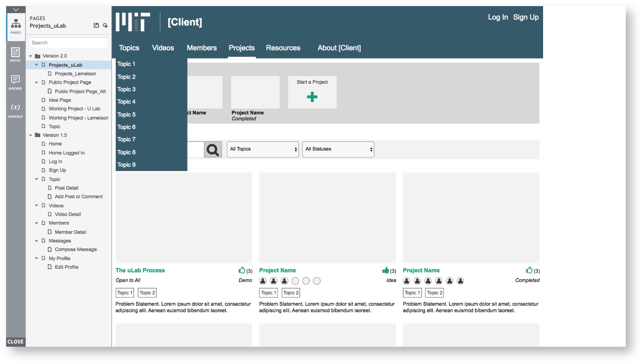This screenshot has height=364, width=643.
Task: Open Working Project - Lemelson page
Action: pyautogui.click(x=78, y=118)
